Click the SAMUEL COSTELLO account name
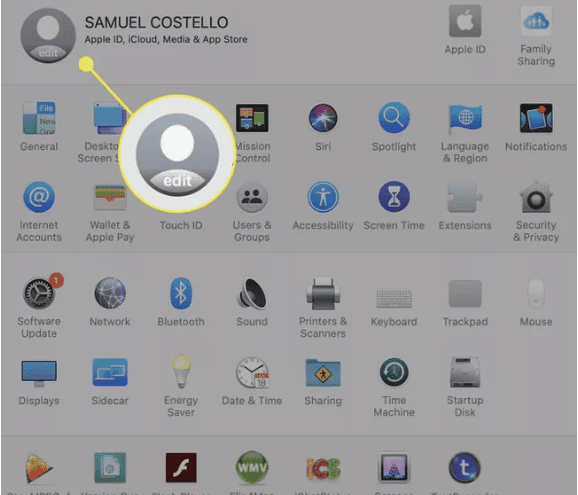Screen dimensions: 578x495 (157, 23)
